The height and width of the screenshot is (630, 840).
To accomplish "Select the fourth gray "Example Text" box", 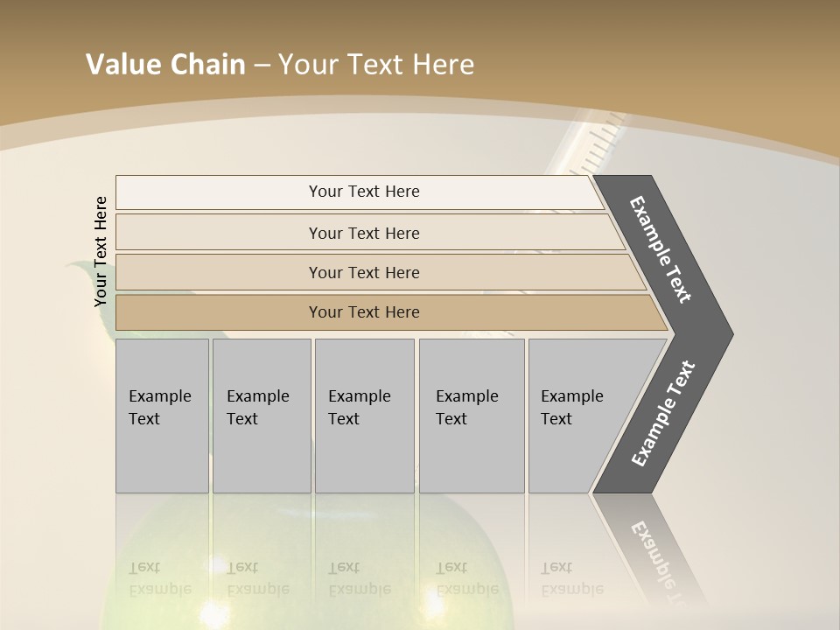I will click(x=471, y=416).
